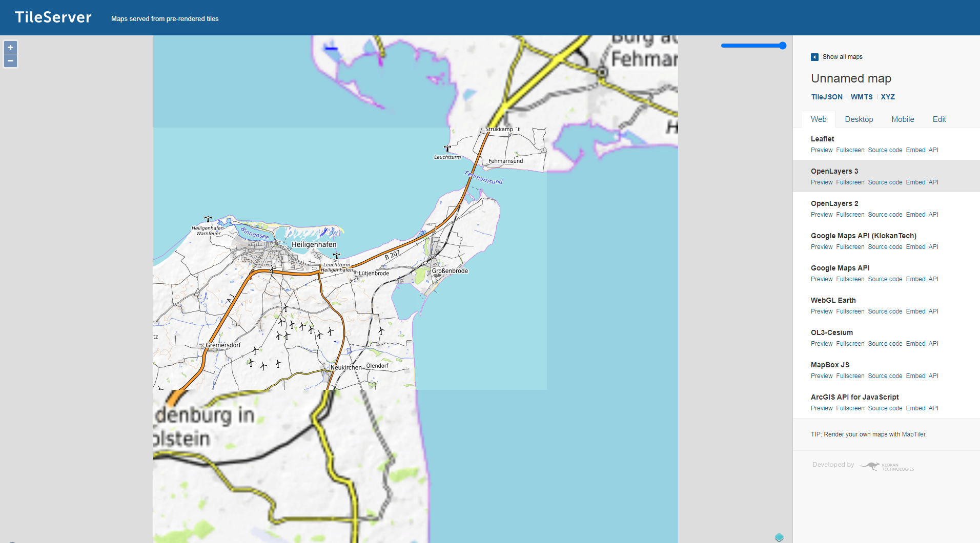The height and width of the screenshot is (543, 980).
Task: Open the Mobile tab
Action: pyautogui.click(x=903, y=119)
